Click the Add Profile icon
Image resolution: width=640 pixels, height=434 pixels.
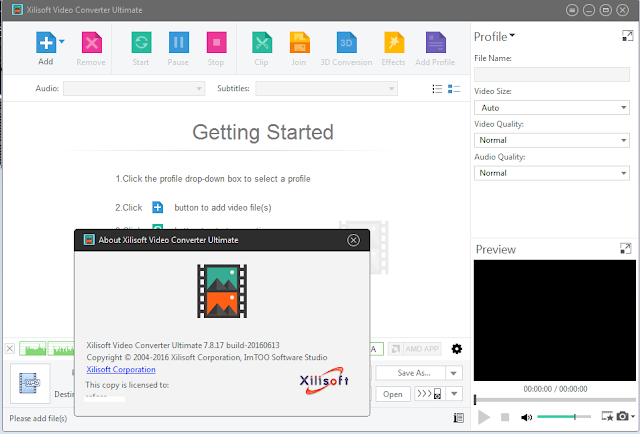coord(436,42)
